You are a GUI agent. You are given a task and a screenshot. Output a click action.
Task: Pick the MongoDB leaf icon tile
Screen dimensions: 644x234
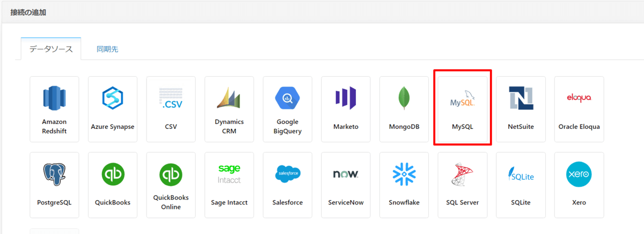(404, 109)
